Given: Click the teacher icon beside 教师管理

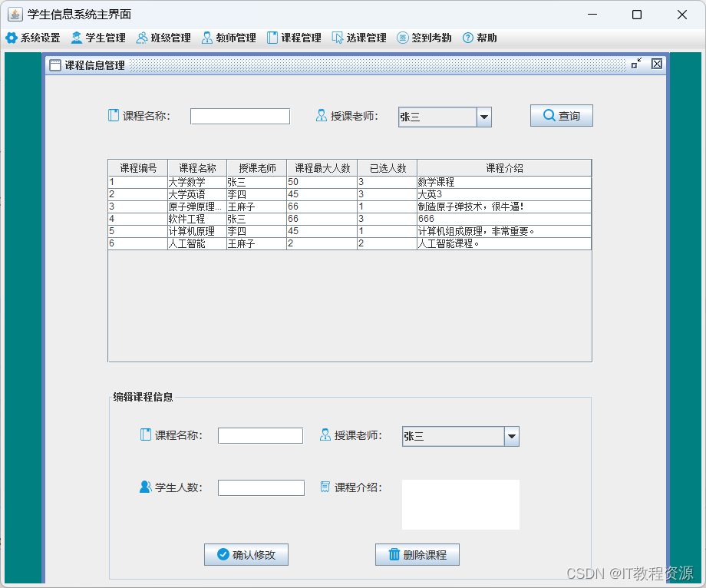Looking at the screenshot, I should (x=207, y=38).
